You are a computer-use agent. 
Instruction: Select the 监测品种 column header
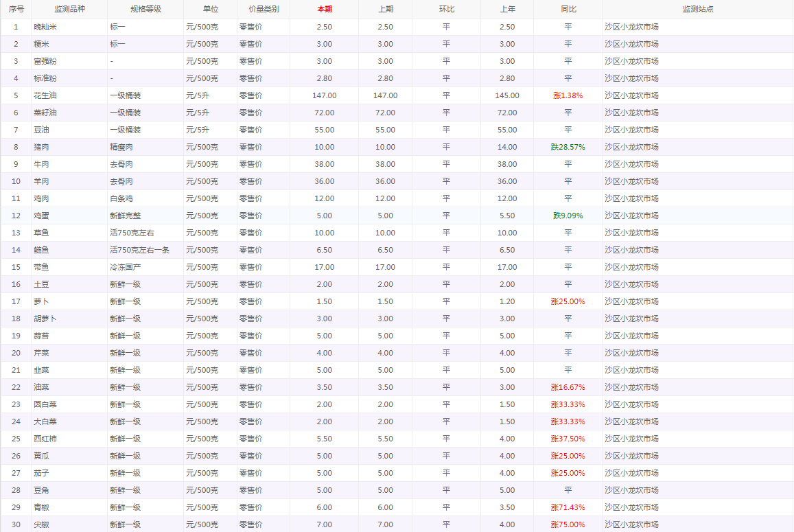69,9
